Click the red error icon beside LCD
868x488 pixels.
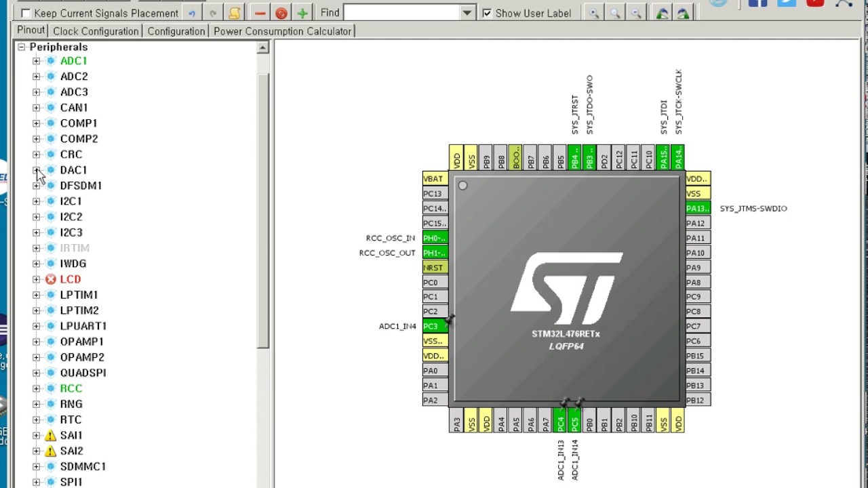(51, 279)
